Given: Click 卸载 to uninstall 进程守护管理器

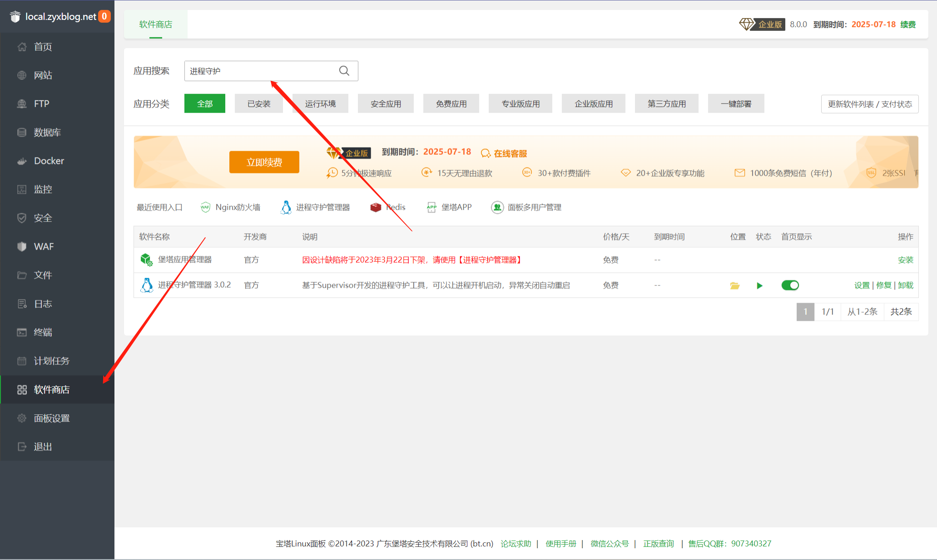Looking at the screenshot, I should [x=905, y=285].
